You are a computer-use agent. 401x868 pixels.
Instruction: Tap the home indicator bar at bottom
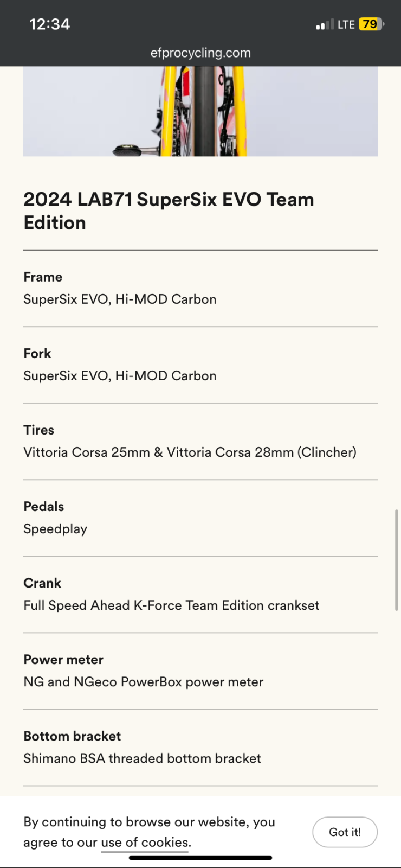[x=200, y=858]
